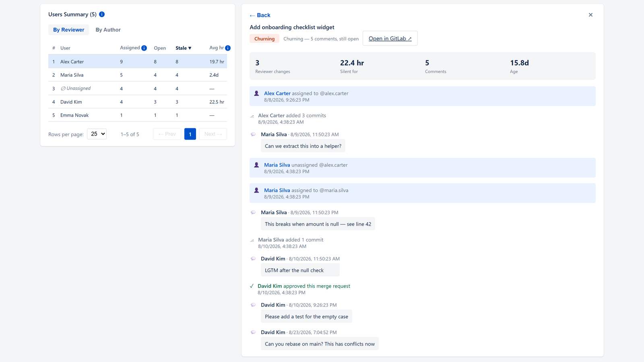Switch to the By Author tab

108,30
